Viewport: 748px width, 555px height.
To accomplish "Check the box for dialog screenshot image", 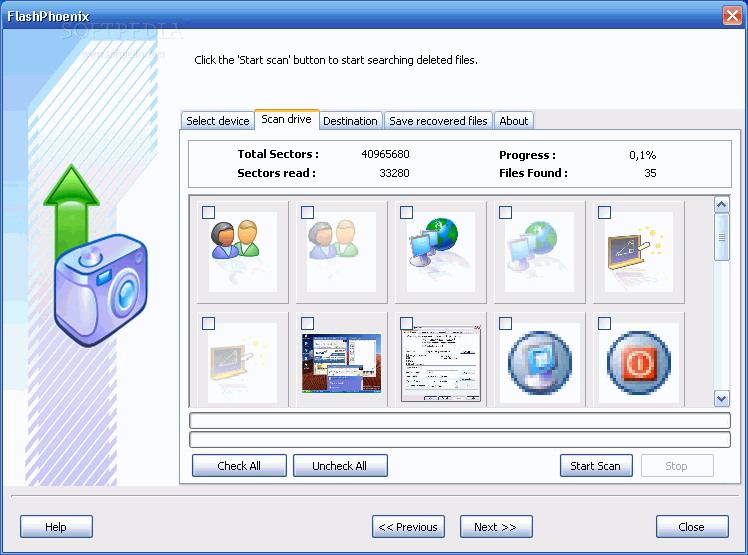I will [406, 324].
